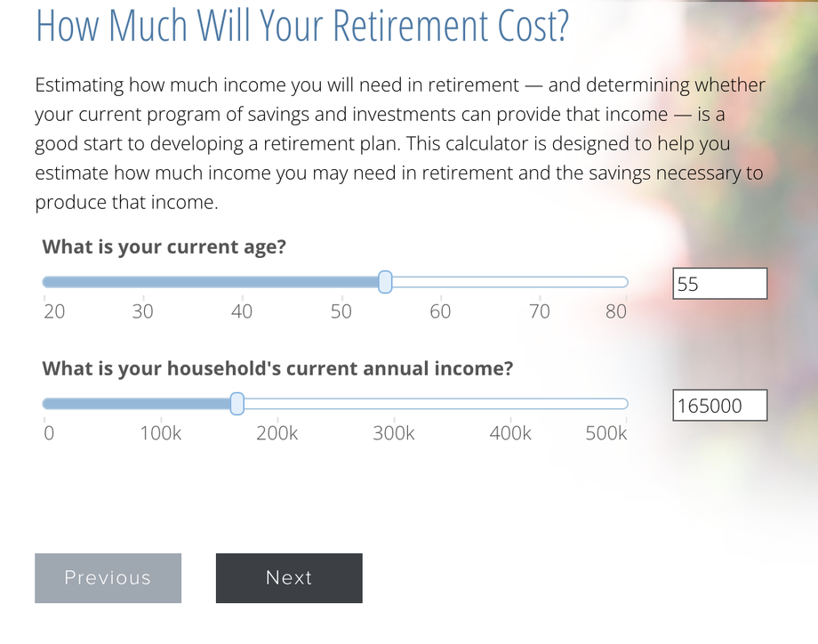Click the Next button
818x644 pixels.
(289, 577)
